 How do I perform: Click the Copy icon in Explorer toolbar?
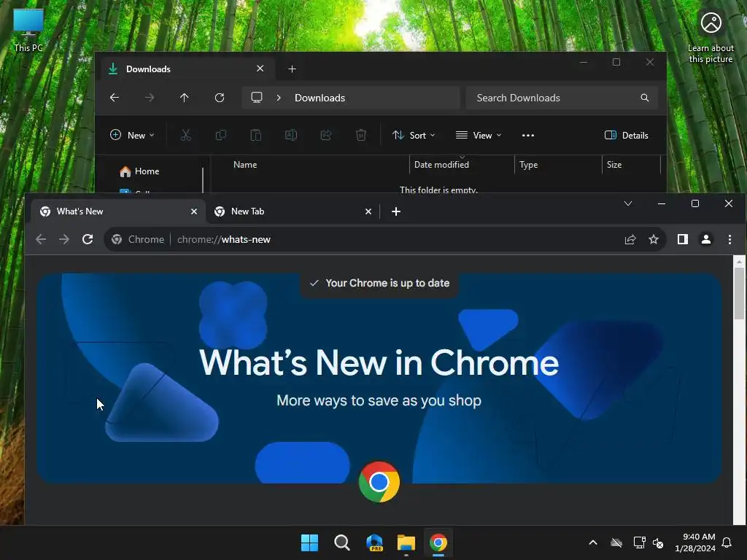coord(220,135)
